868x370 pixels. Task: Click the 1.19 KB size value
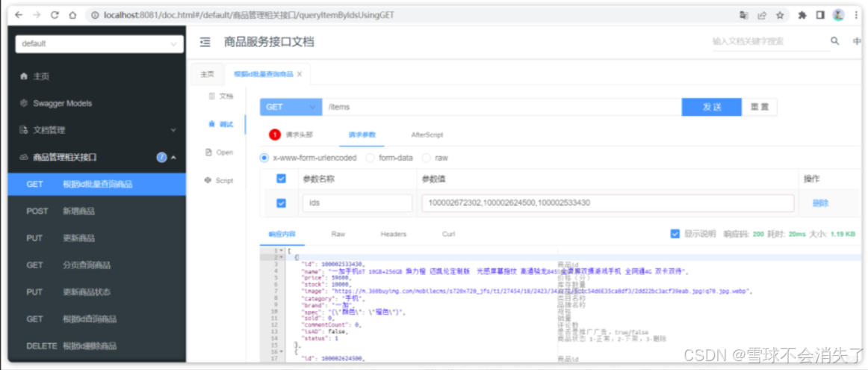point(843,234)
